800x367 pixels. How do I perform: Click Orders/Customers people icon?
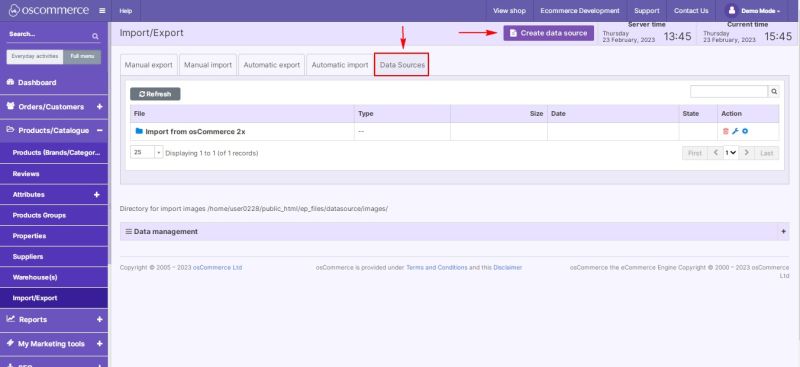point(11,107)
